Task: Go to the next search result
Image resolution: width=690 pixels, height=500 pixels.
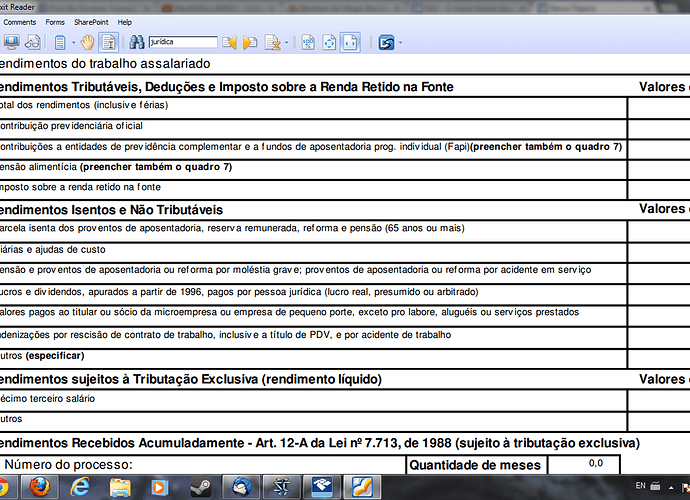Action: [250, 43]
